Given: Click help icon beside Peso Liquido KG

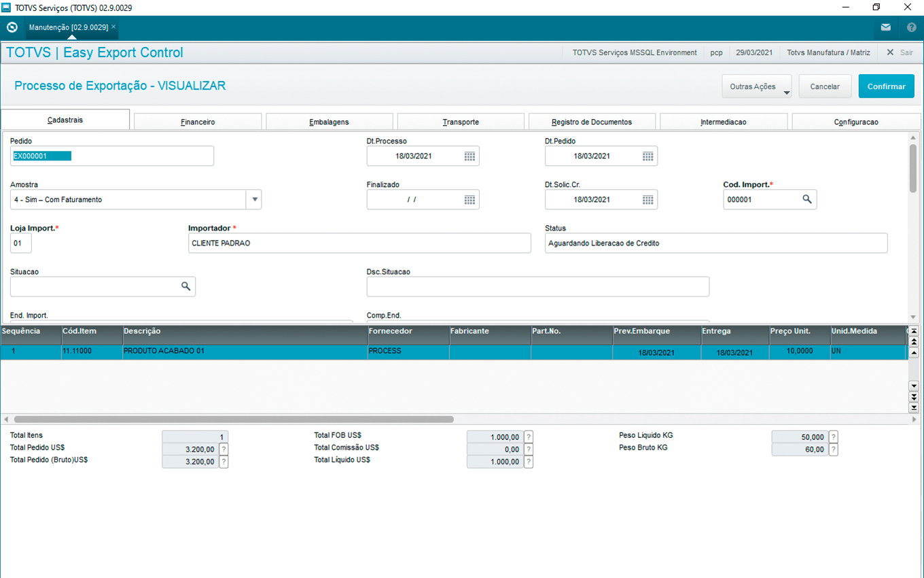Looking at the screenshot, I should [x=833, y=437].
